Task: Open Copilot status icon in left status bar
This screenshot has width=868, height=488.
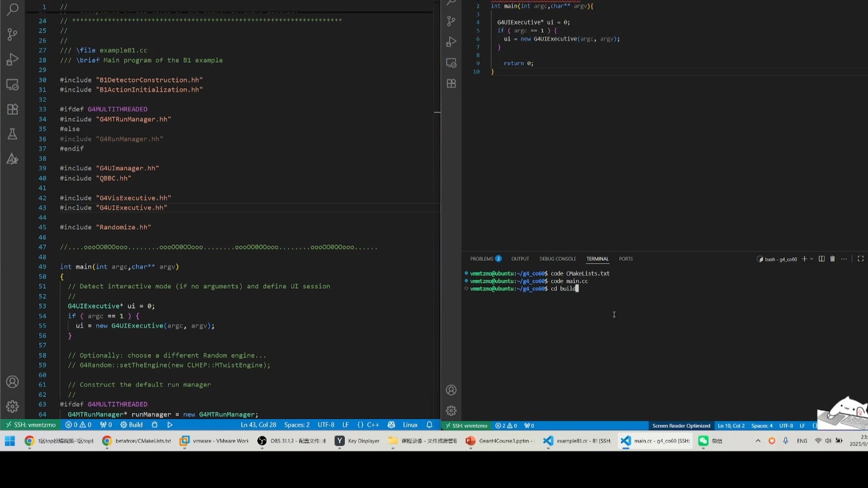Action: coord(392,425)
